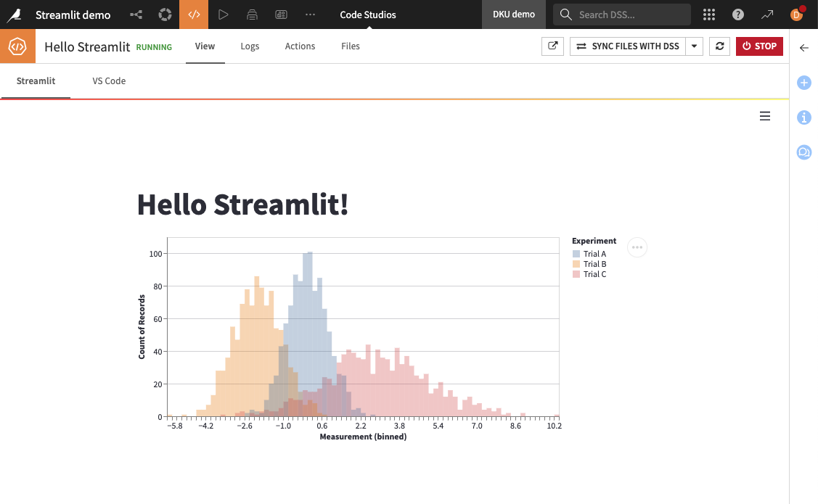Stop the running Code Studio
818x504 pixels.
pos(759,46)
